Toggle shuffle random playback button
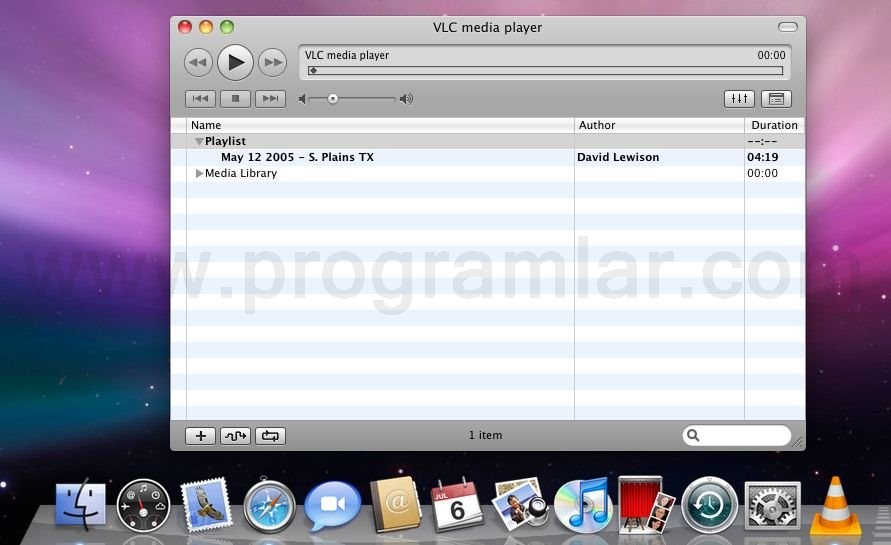Image resolution: width=891 pixels, height=545 pixels. pyautogui.click(x=235, y=436)
